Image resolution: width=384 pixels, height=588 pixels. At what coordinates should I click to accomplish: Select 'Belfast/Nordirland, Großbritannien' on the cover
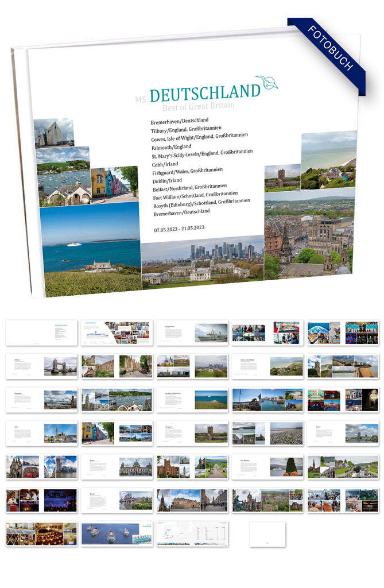[190, 188]
